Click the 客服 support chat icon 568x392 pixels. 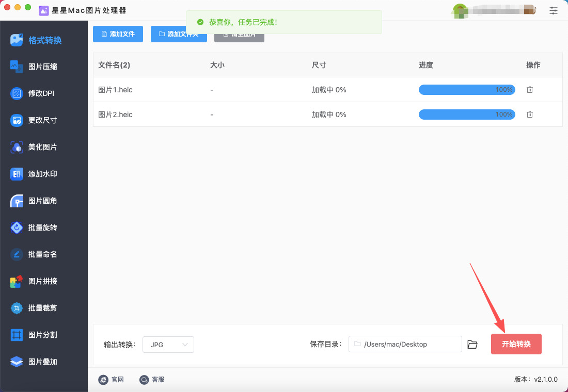(144, 379)
